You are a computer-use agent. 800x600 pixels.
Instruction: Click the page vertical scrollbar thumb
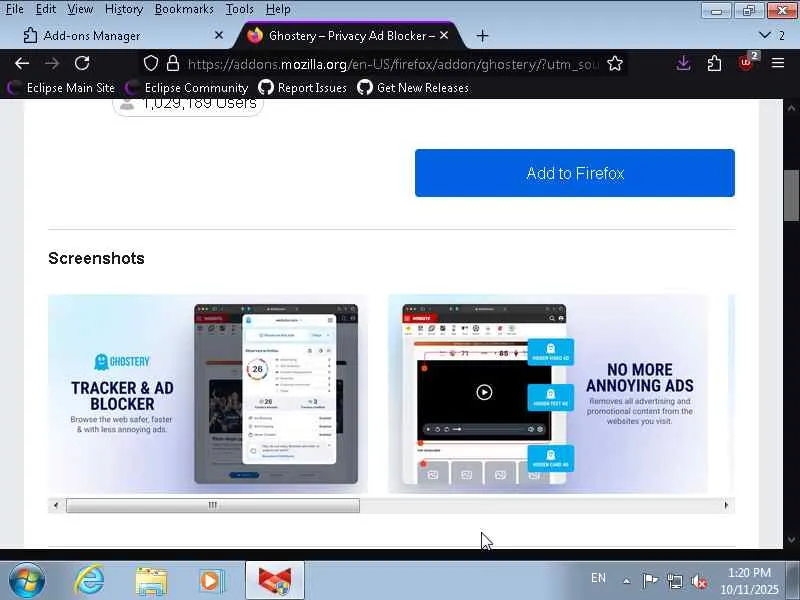(x=791, y=195)
